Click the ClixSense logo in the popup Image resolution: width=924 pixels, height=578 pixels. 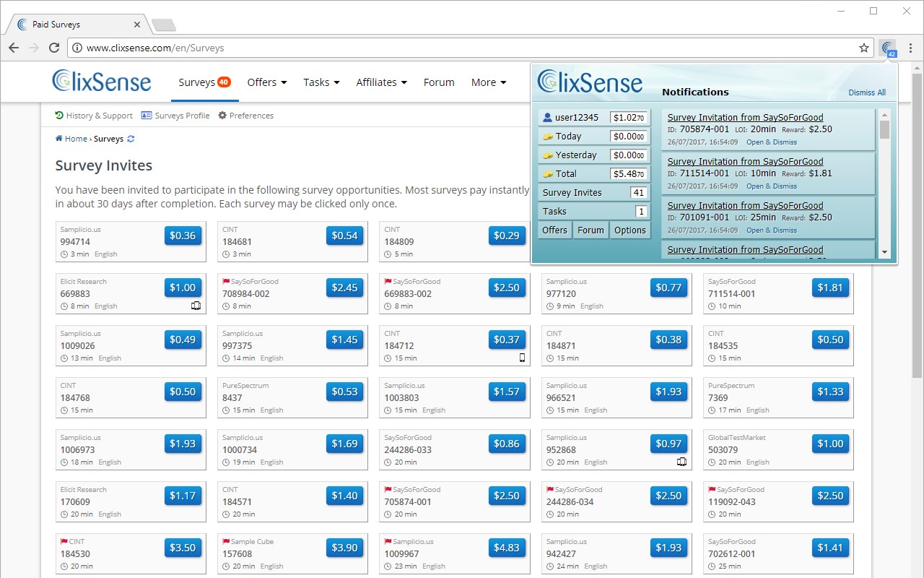pyautogui.click(x=590, y=81)
